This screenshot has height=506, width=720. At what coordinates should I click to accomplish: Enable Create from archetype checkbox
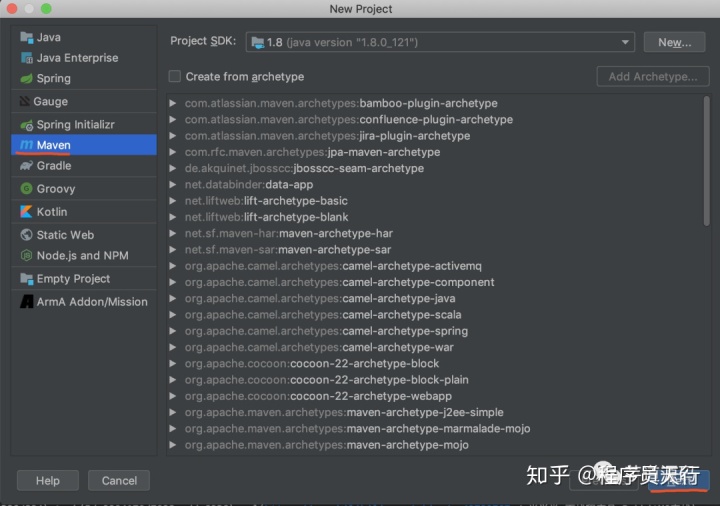(174, 76)
